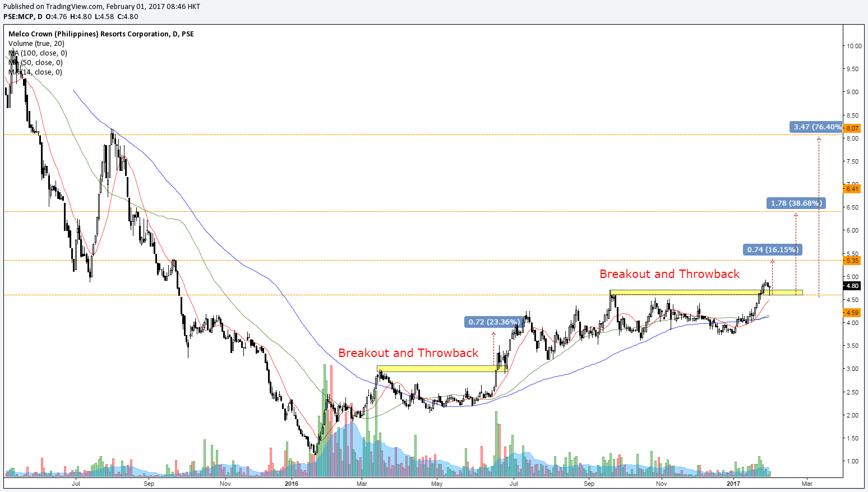Select the yellow resistance zone rectangle near 4.75
This screenshot has height=492, width=868.
point(707,291)
